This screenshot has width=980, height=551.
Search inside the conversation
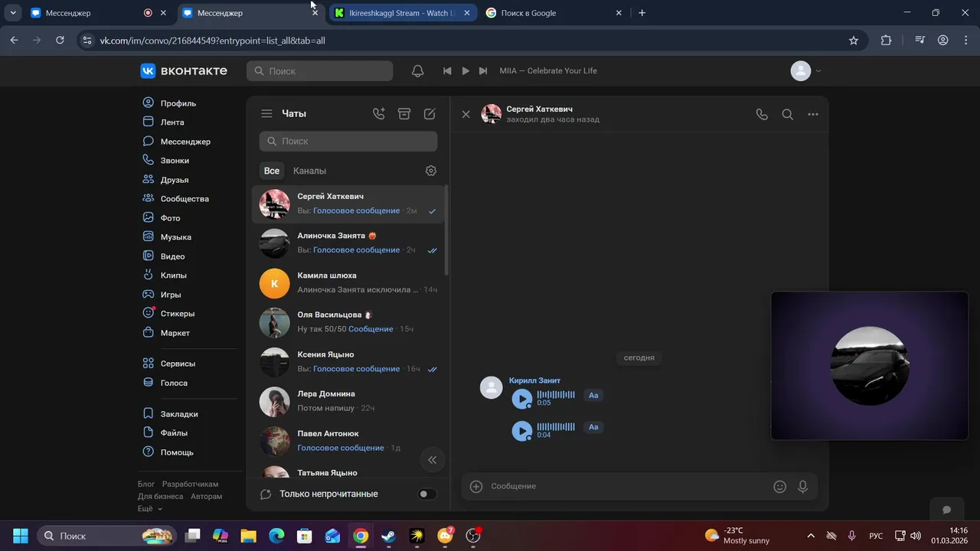[787, 114]
